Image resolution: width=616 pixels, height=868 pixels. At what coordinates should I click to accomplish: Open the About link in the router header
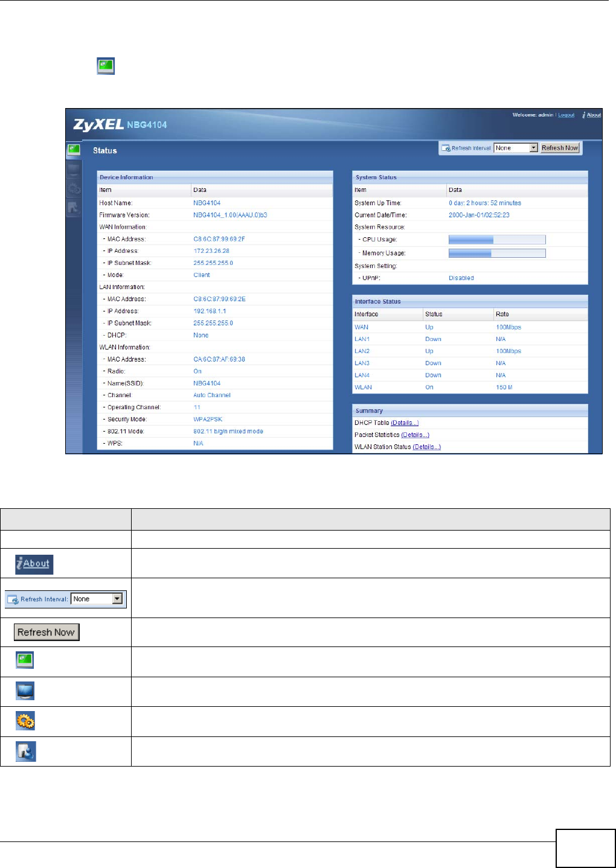click(592, 115)
